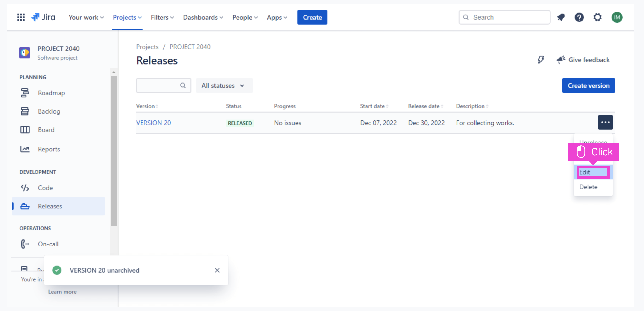Click Give feedback
This screenshot has height=311, width=644.
[x=583, y=60]
